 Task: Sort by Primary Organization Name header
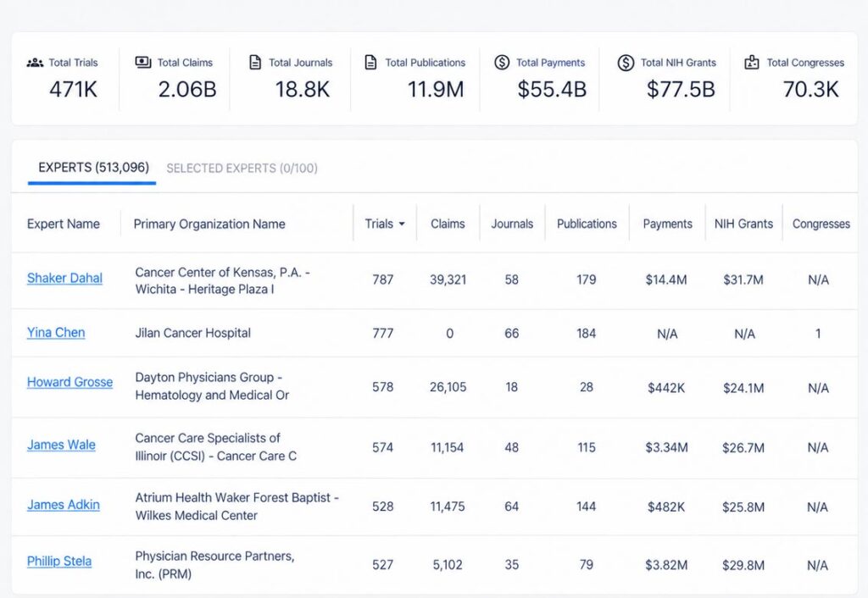point(209,224)
